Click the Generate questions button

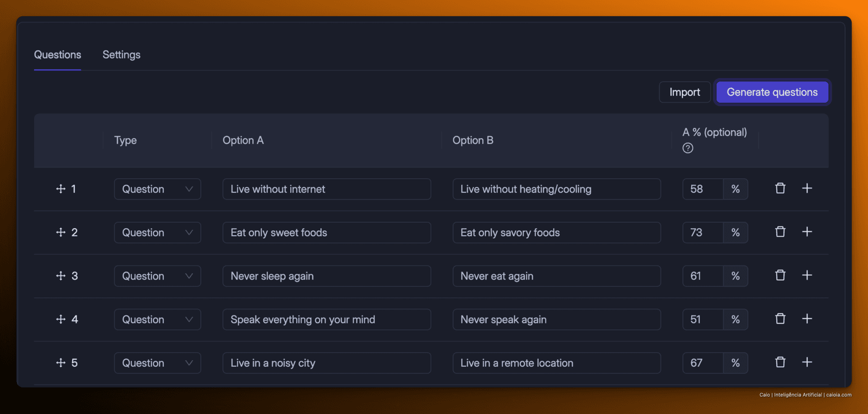[772, 92]
